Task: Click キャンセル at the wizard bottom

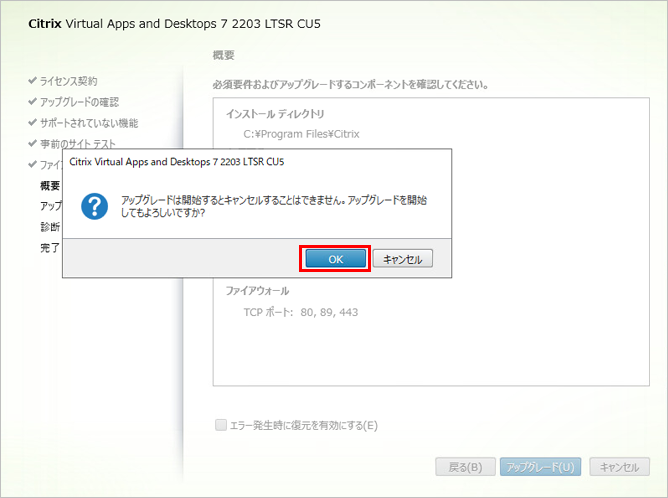Action: (619, 467)
